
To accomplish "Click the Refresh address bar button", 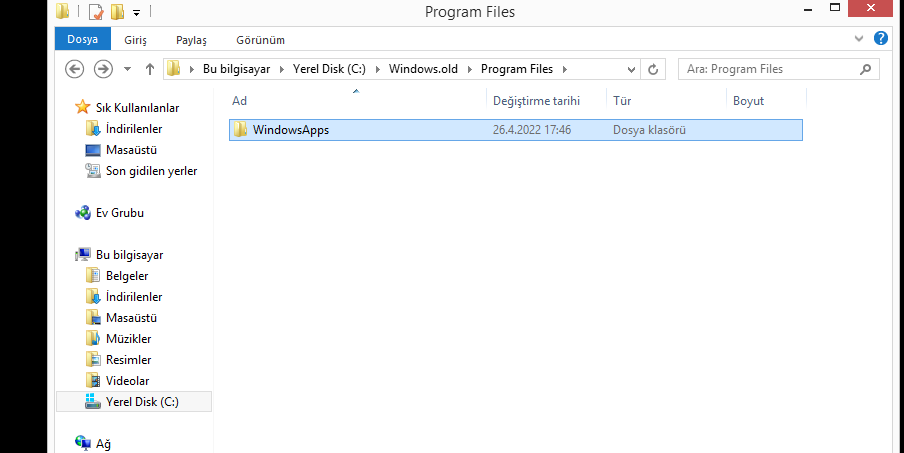I will (x=653, y=69).
